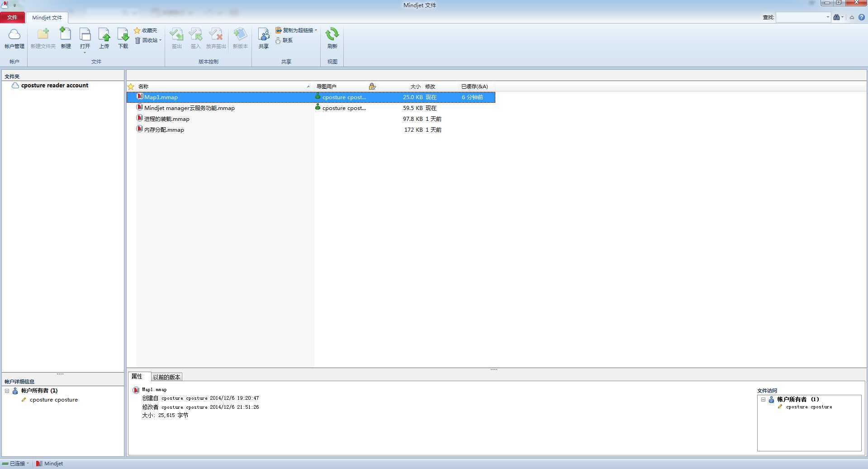Screen dimensions: 868x469
Task: Click the 172 KB size cell
Action: 413,130
